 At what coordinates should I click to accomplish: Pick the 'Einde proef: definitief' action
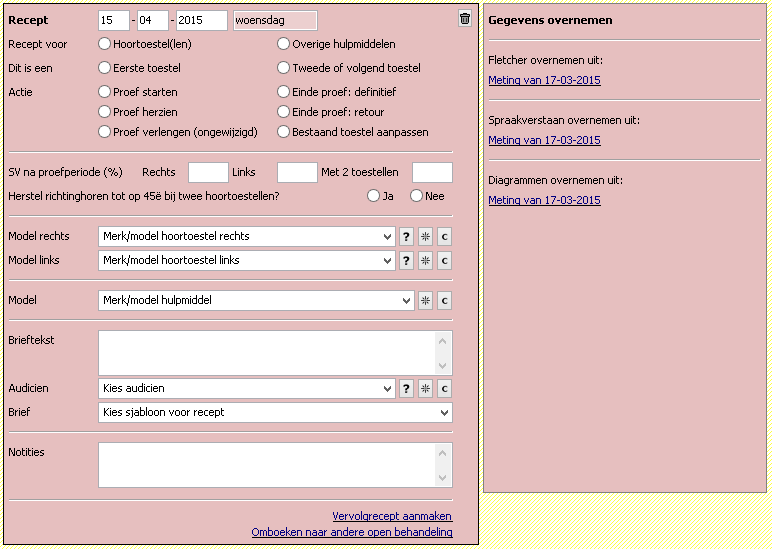pos(284,92)
